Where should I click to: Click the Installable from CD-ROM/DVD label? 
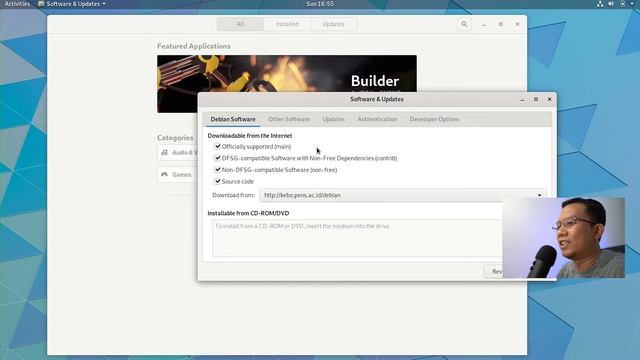point(248,213)
